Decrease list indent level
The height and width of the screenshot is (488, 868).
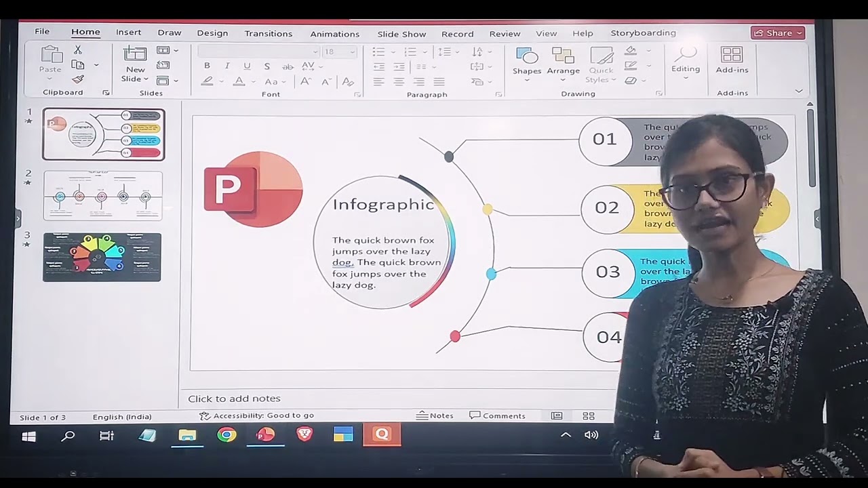[379, 66]
